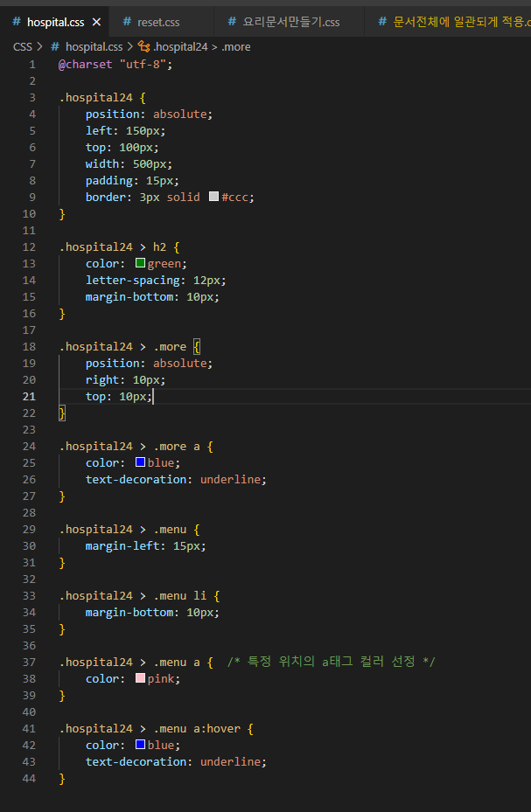The height and width of the screenshot is (812, 531).
Task: Click line number 3 in the gutter
Action: pos(32,97)
